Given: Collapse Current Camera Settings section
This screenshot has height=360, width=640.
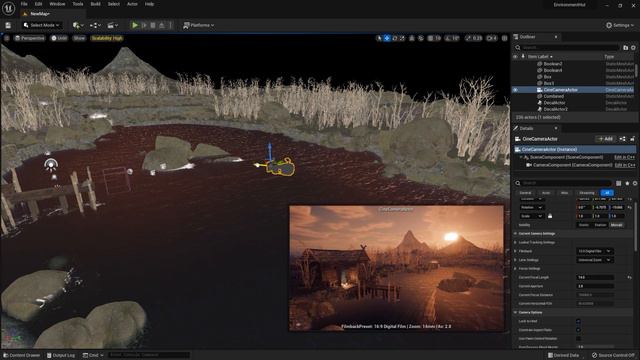Looking at the screenshot, I should pos(516,234).
